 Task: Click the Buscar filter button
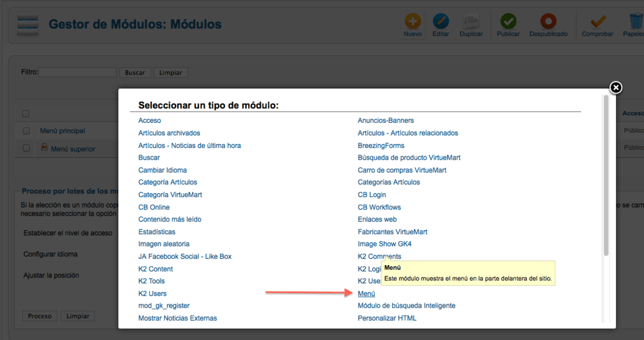point(135,72)
